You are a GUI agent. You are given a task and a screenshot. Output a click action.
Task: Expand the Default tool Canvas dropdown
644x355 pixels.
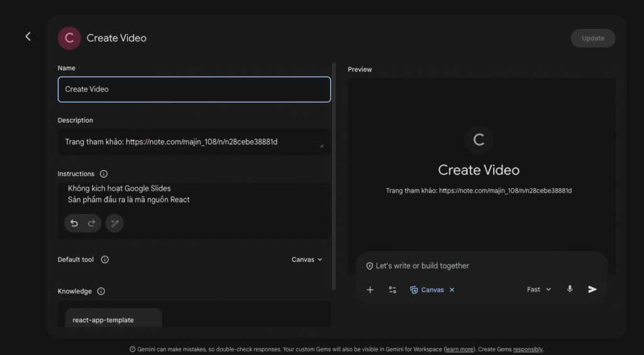[307, 259]
